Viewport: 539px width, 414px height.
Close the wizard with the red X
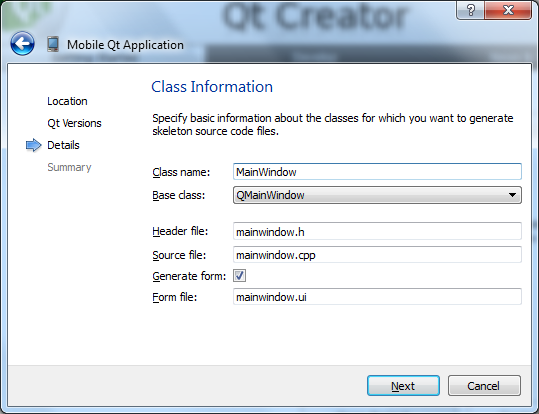tap(508, 10)
